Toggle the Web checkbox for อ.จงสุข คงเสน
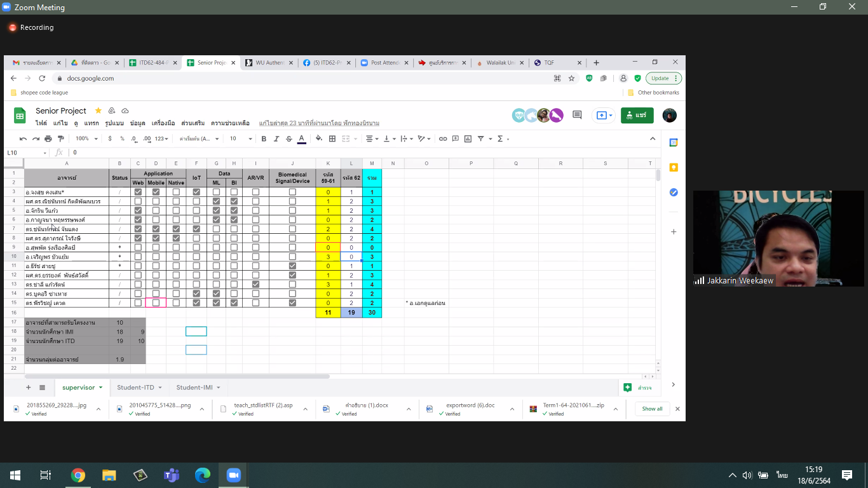The image size is (868, 488). (139, 192)
